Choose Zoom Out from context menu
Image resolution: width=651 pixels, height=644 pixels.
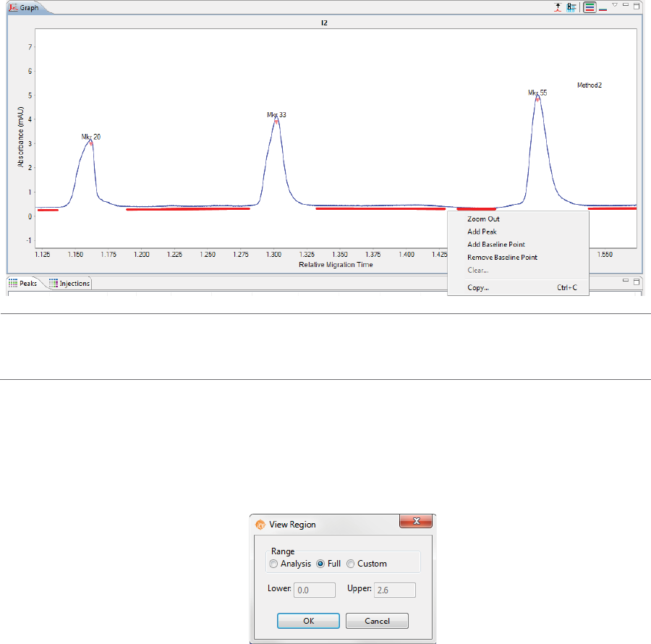(x=483, y=219)
